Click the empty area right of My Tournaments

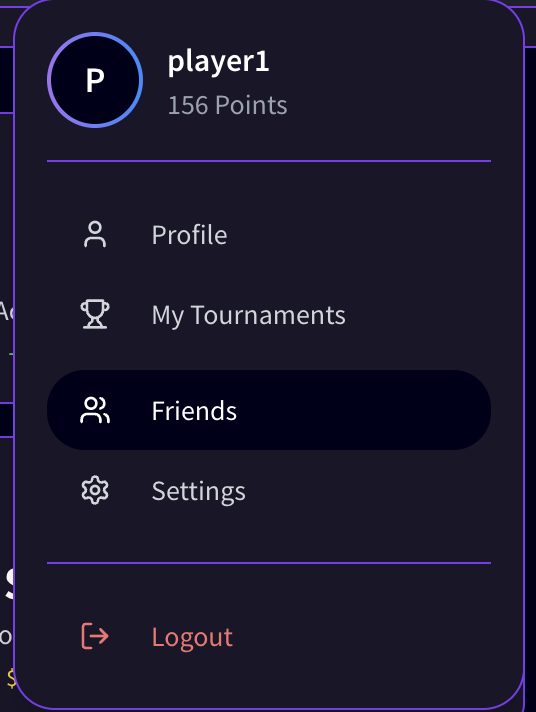point(418,315)
